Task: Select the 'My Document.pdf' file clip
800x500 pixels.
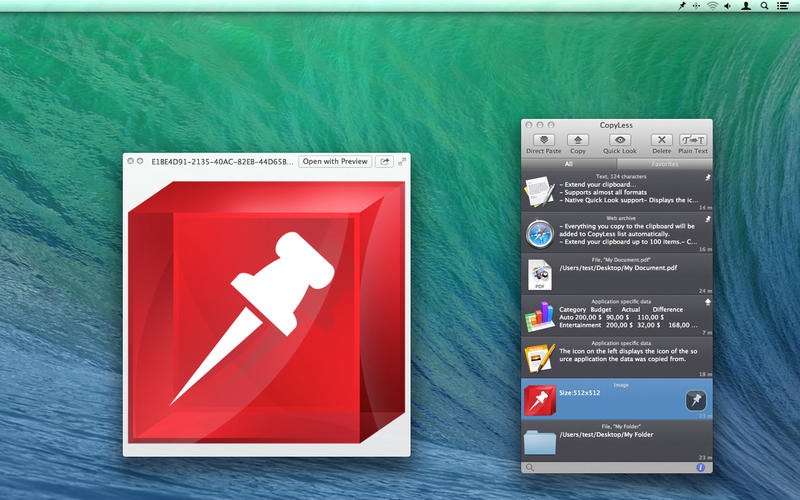Action: [616, 273]
